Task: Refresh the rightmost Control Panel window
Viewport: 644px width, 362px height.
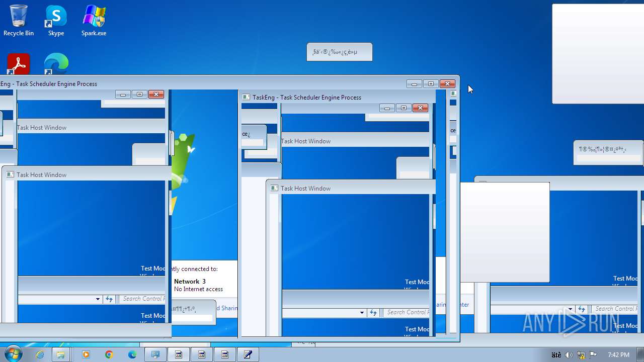Action: (x=582, y=309)
